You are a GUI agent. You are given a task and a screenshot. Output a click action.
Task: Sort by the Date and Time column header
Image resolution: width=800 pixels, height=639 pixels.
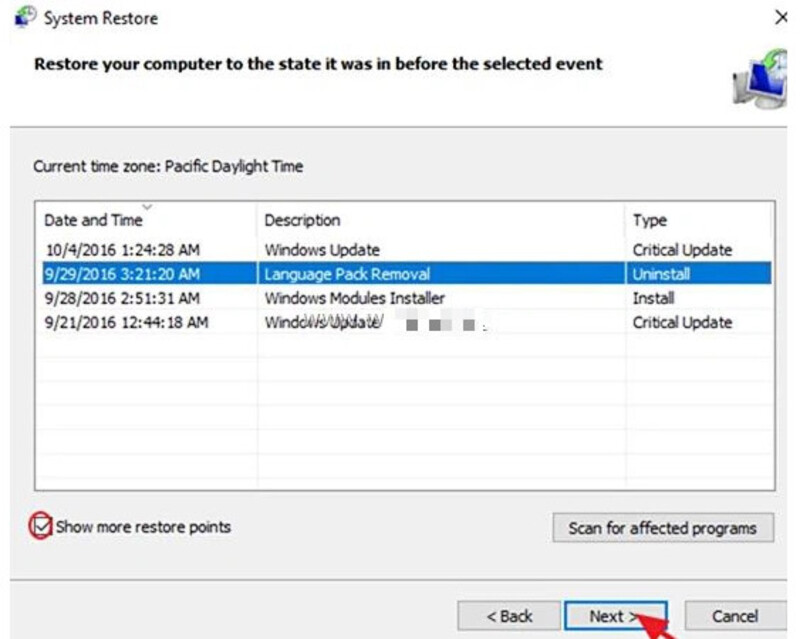146,220
